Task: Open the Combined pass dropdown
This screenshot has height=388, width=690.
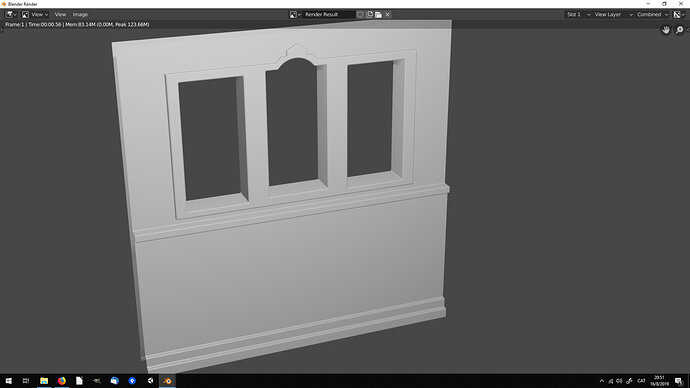Action: [x=652, y=15]
